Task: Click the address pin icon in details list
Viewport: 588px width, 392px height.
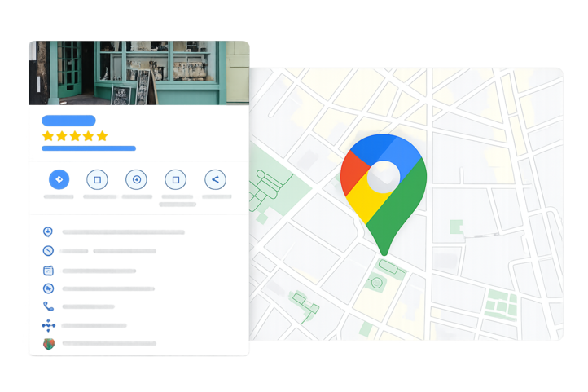Action: 47,231
